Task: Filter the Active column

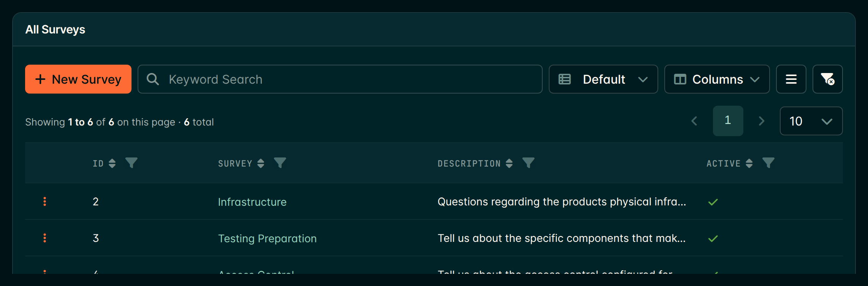Action: (768, 163)
